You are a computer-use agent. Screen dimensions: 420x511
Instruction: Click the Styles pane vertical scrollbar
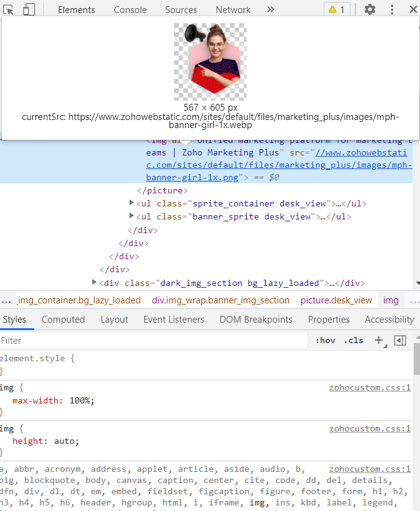pyautogui.click(x=416, y=361)
